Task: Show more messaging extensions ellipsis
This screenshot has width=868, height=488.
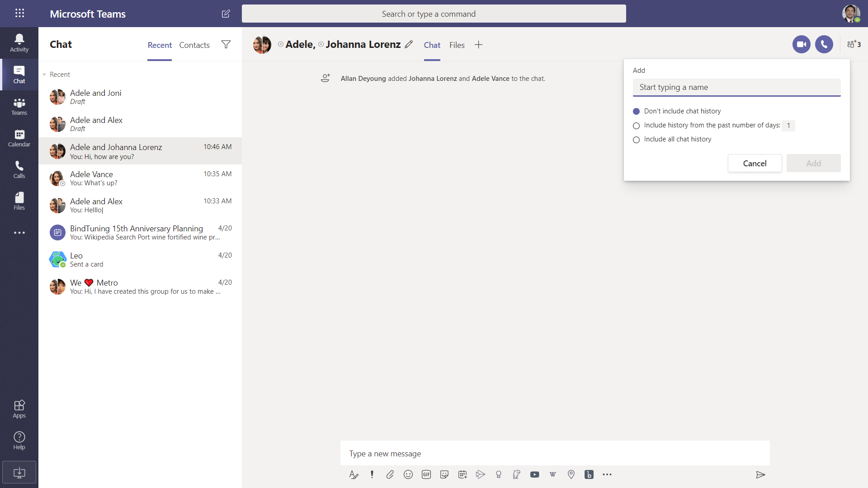Action: tap(607, 474)
